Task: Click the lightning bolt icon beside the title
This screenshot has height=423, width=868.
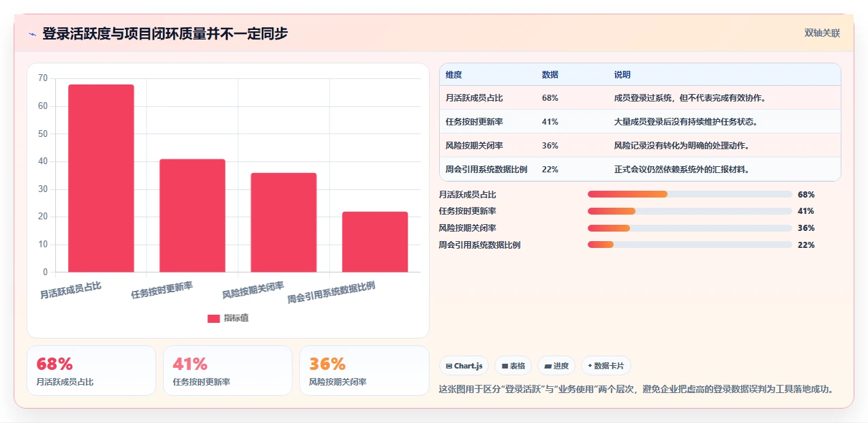Action: pos(32,33)
